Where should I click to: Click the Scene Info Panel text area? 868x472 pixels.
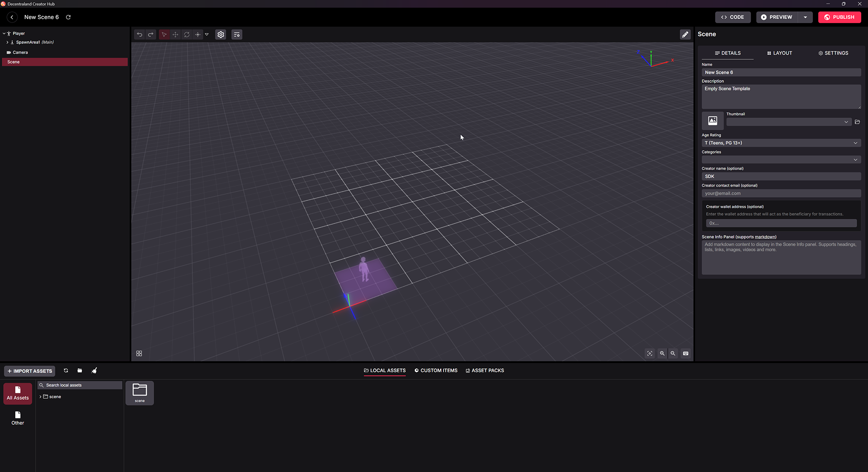[781, 257]
